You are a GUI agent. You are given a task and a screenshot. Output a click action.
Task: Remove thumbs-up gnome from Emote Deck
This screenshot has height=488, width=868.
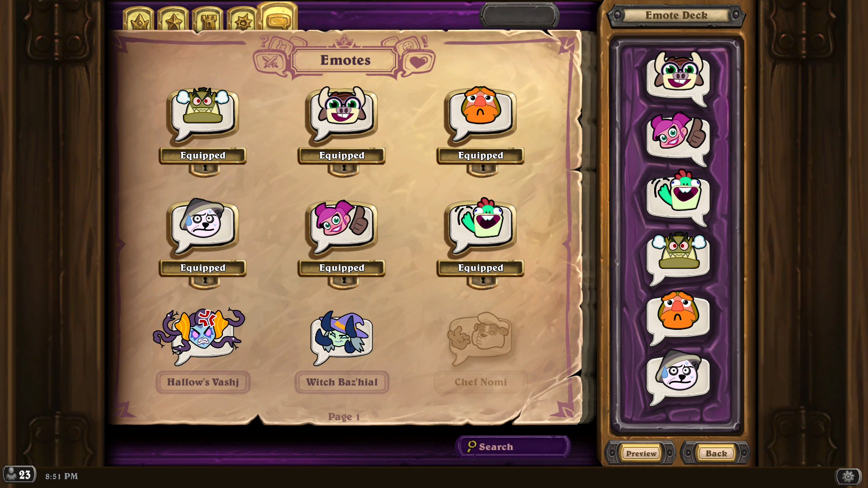(678, 137)
